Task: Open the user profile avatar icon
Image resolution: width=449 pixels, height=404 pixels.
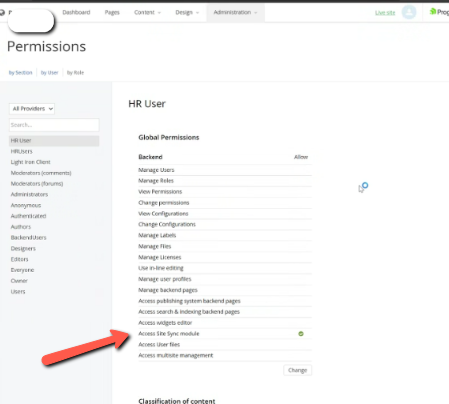Action: point(409,12)
